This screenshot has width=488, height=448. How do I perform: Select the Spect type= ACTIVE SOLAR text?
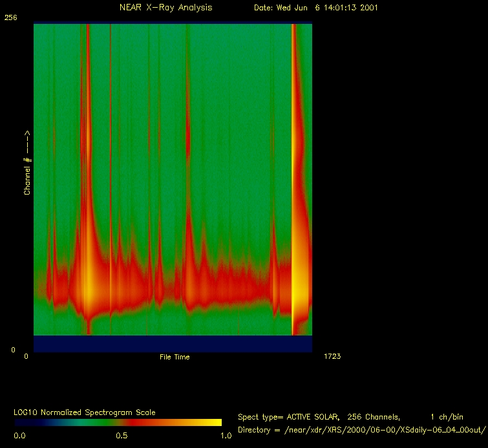tap(286, 417)
